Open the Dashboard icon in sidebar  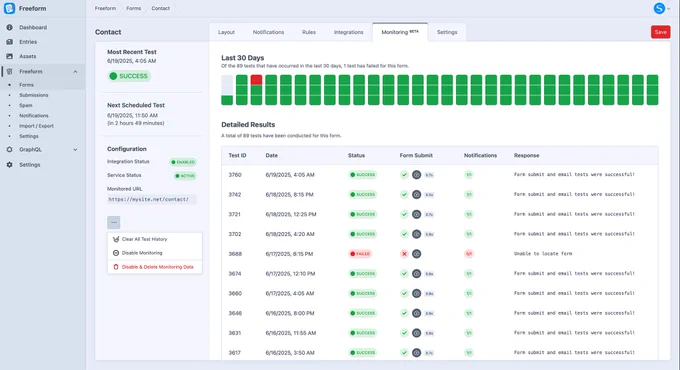pyautogui.click(x=10, y=27)
